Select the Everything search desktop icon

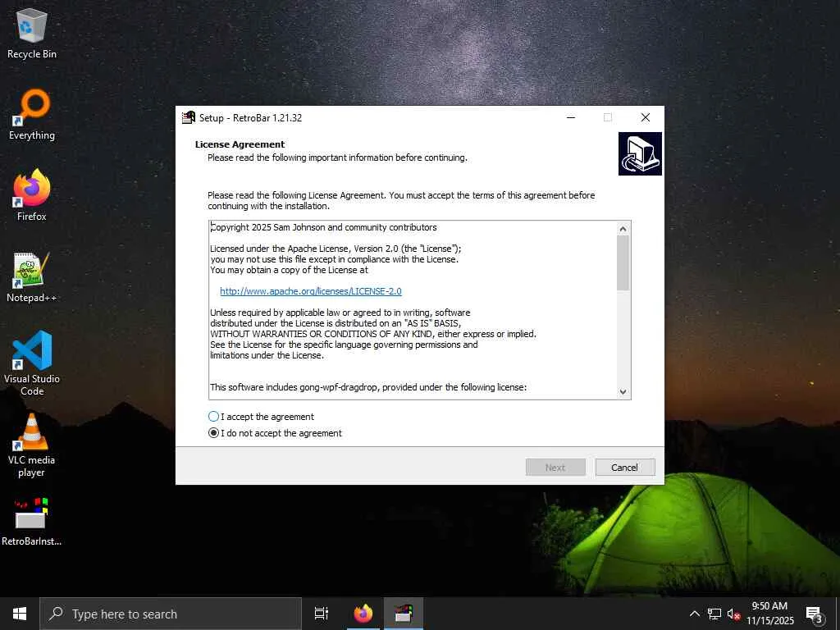pos(32,115)
